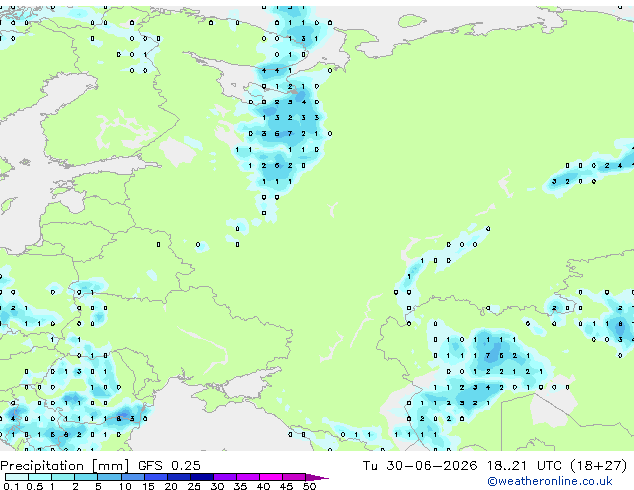This screenshot has height=490, width=634.
Task: Click the legend label '0.5'
Action: [x=34, y=486]
